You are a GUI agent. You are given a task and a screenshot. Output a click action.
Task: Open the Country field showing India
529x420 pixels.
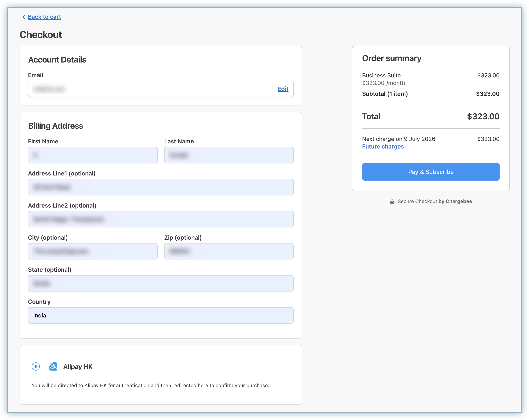161,315
